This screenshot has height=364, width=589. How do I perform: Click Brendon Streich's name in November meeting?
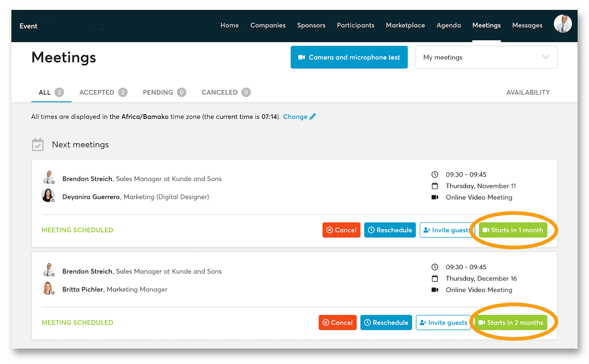(87, 179)
